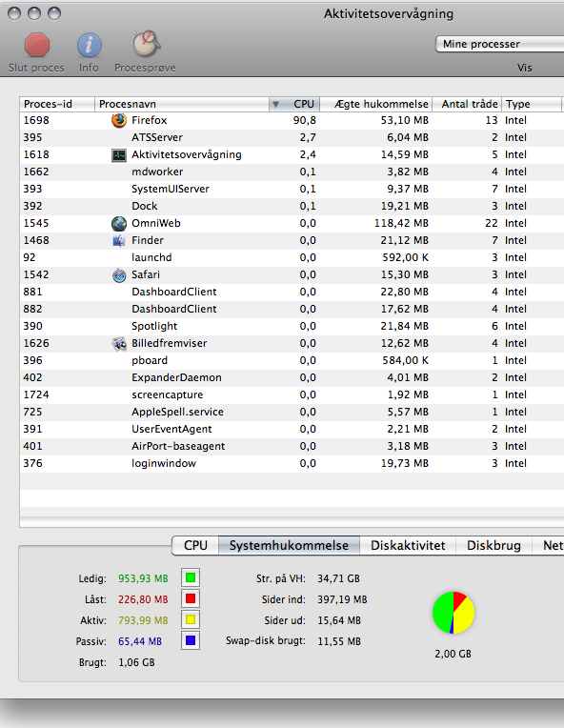Image resolution: width=564 pixels, height=728 pixels.
Task: Click the yellow Aktiv color swatch
Action: tap(191, 619)
